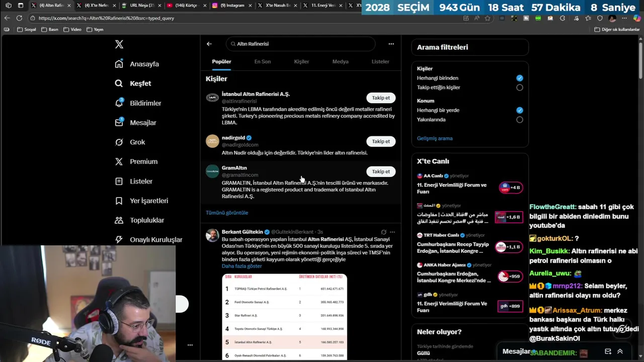
Task: Follow nadirgold with Takip et
Action: pyautogui.click(x=381, y=141)
